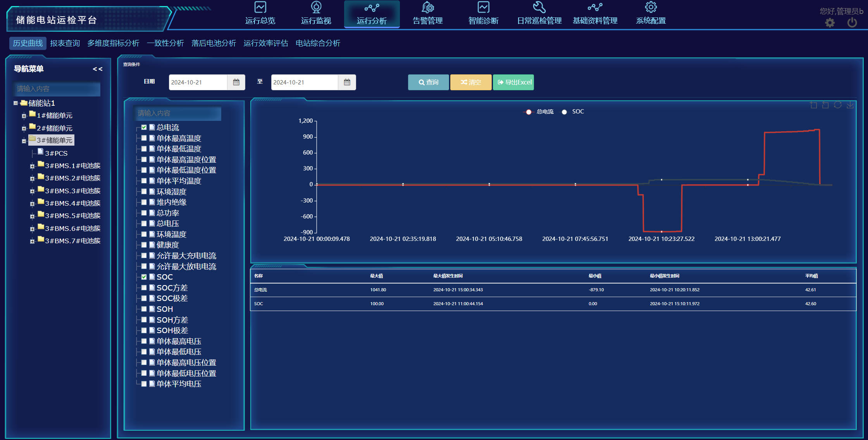Collapse the 3#储能单元 folder
Viewport: 868px width, 440px height.
(x=24, y=141)
